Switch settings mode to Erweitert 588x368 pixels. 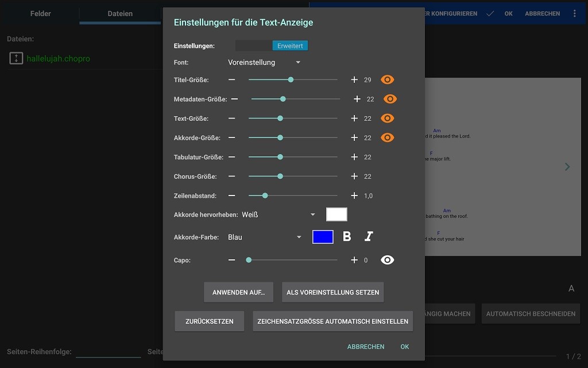[x=290, y=46]
